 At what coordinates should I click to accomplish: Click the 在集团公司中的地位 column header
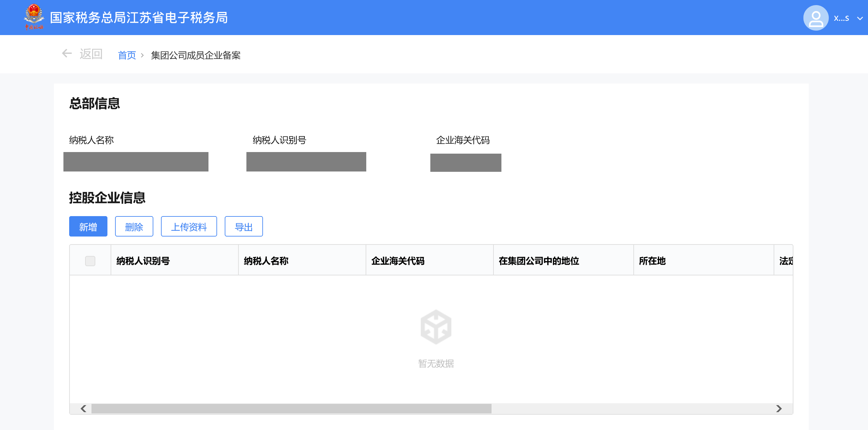538,261
